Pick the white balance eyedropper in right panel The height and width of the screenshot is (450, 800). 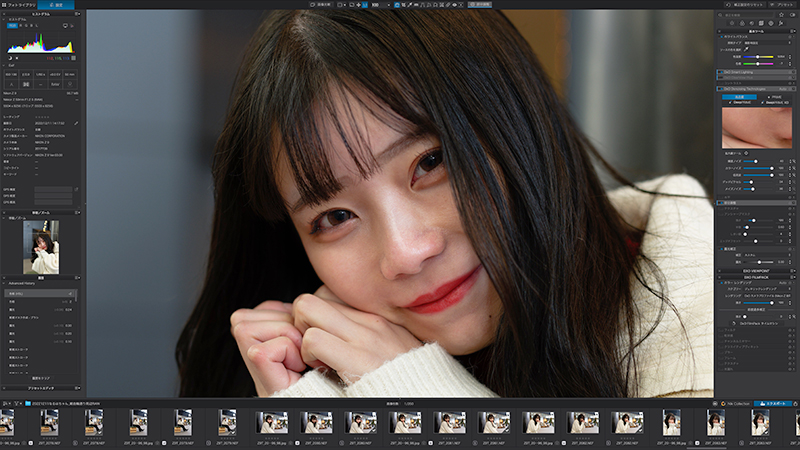pyautogui.click(x=746, y=49)
